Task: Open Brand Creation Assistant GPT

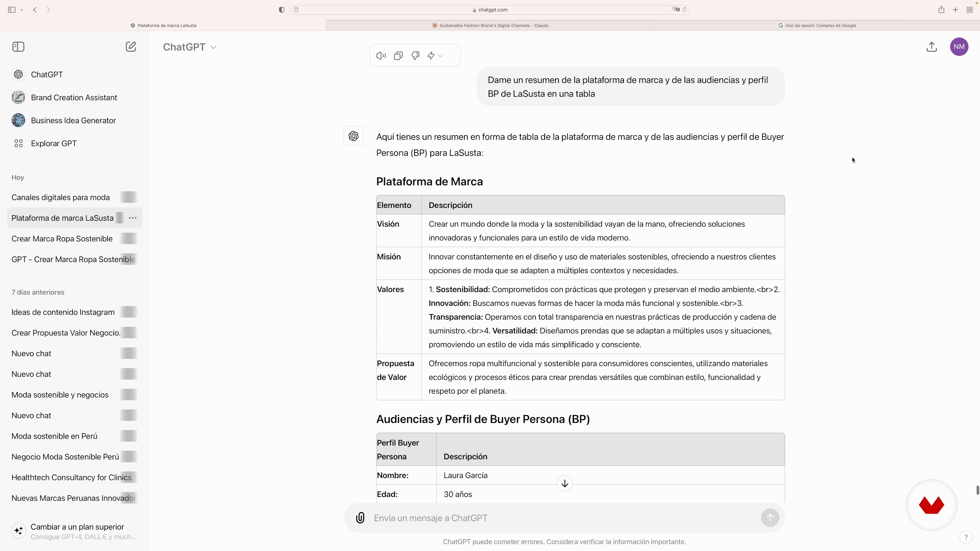Action: pos(75,97)
